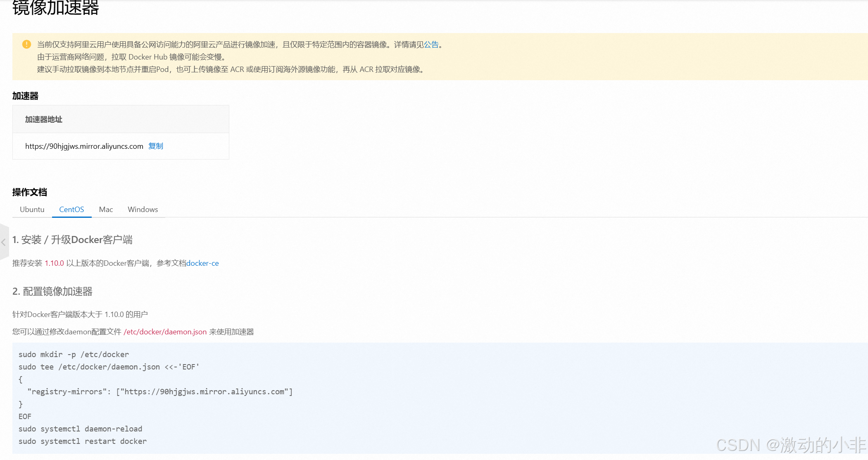This screenshot has height=460, width=868.
Task: Click the notice line recommending ACR image upload
Action: (231, 69)
